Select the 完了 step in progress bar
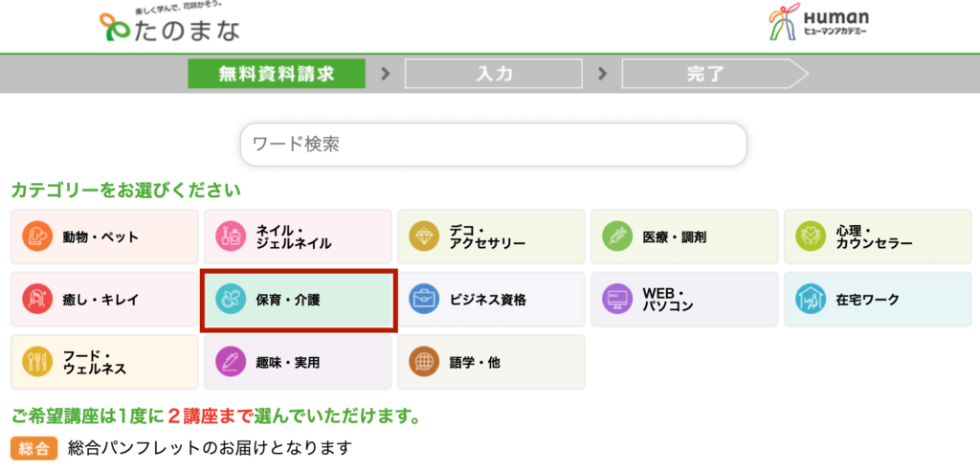The width and height of the screenshot is (980, 472). [x=715, y=74]
